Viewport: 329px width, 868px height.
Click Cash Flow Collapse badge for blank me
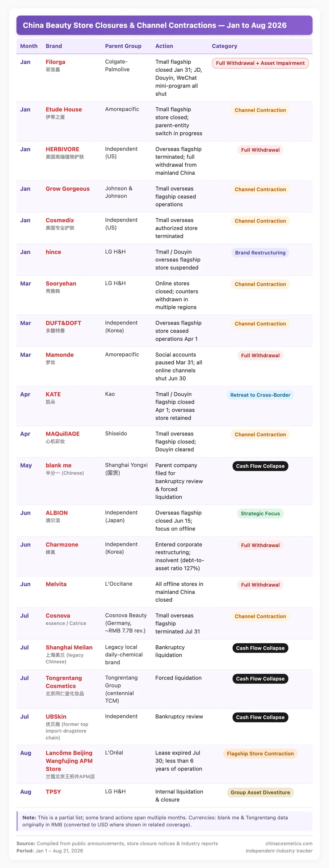(260, 466)
